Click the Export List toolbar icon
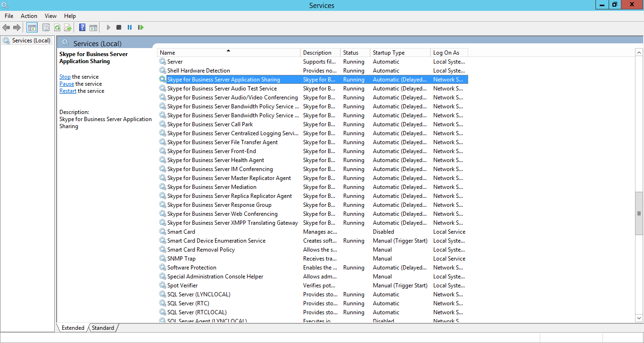644x343 pixels. click(68, 27)
